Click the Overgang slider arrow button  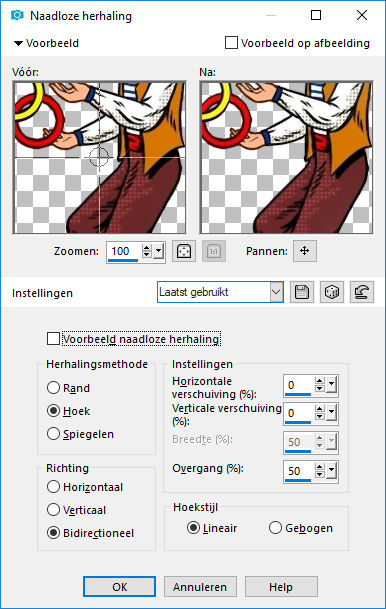point(331,471)
